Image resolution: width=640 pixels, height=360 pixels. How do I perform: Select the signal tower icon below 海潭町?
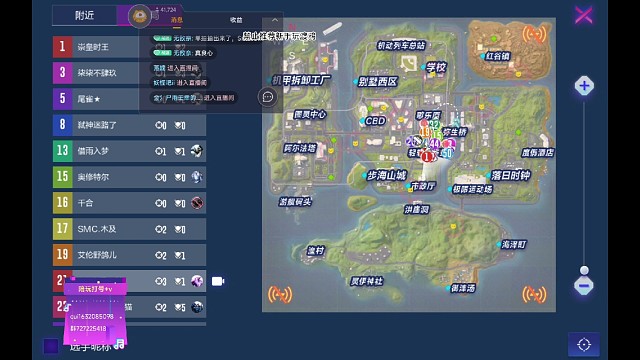tap(534, 294)
